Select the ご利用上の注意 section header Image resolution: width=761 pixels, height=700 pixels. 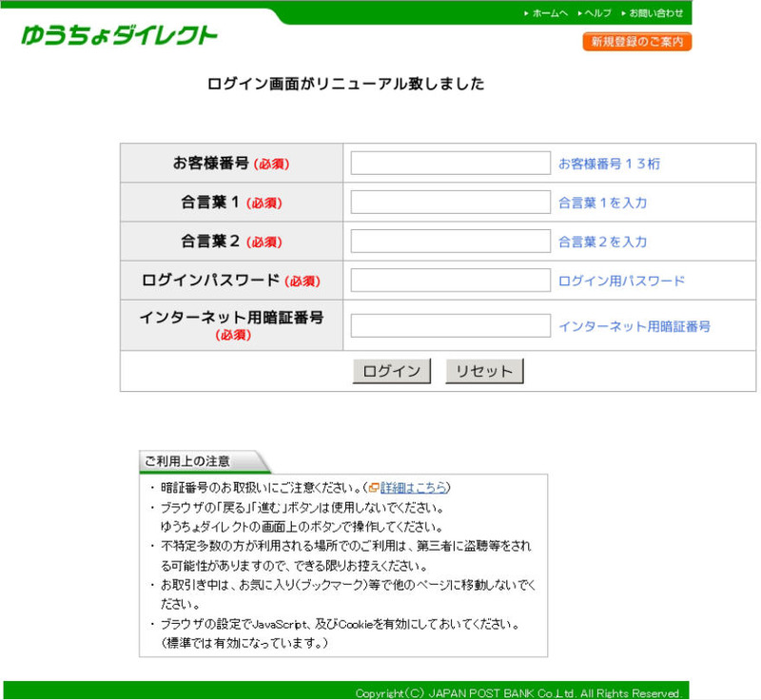tap(188, 461)
